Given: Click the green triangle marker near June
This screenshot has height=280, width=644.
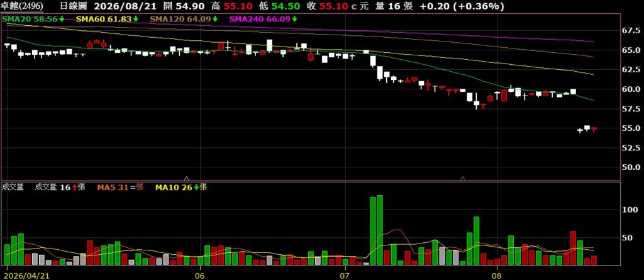Looking at the screenshot, I should coord(186,179).
